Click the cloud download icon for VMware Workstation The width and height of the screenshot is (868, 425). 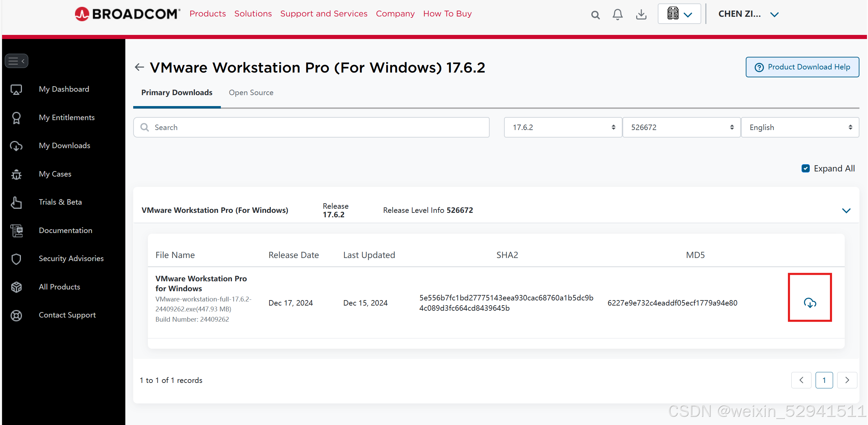(810, 302)
